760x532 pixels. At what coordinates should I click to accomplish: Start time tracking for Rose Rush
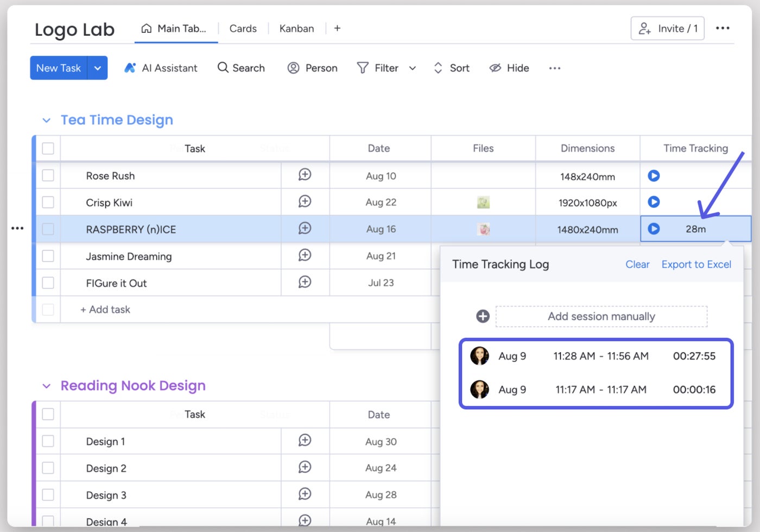tap(654, 176)
